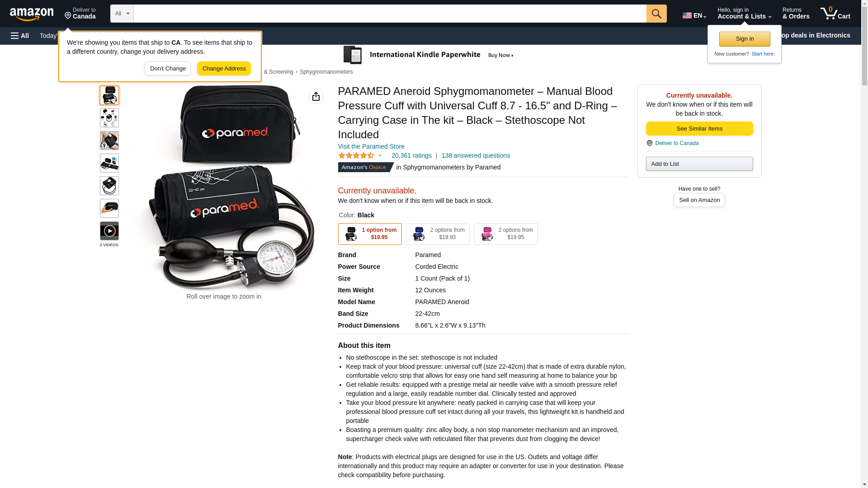Viewport: 868px width, 488px height.
Task: Click See Similar Items button
Action: (699, 129)
